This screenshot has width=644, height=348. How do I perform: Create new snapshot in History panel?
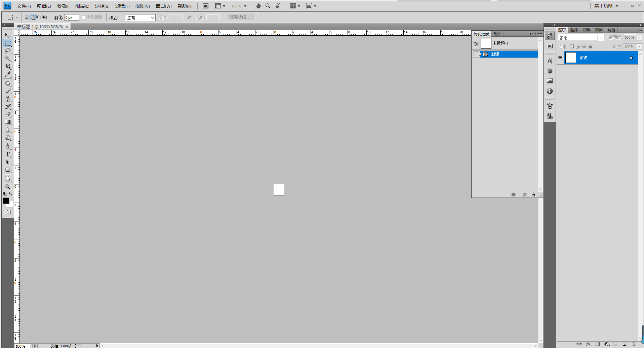tap(524, 195)
